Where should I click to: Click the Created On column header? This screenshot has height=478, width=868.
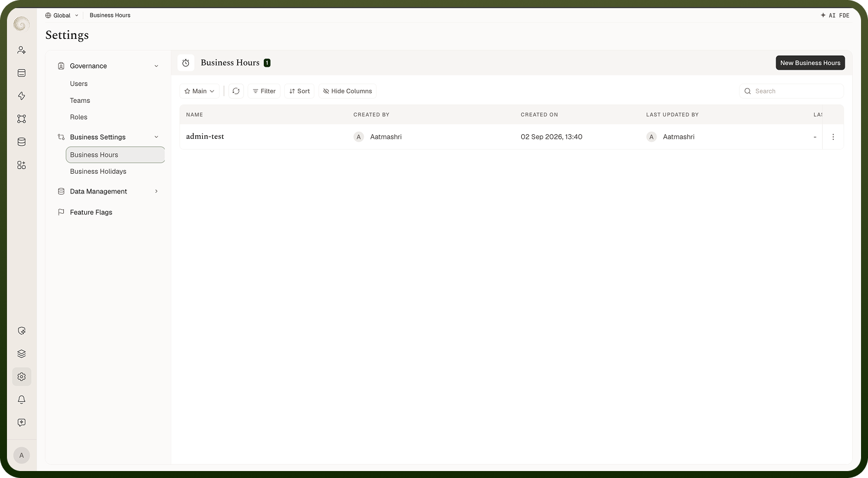[539, 115]
